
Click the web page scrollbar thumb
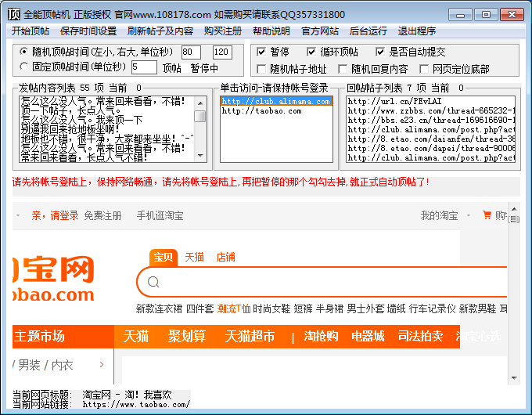[x=514, y=219]
